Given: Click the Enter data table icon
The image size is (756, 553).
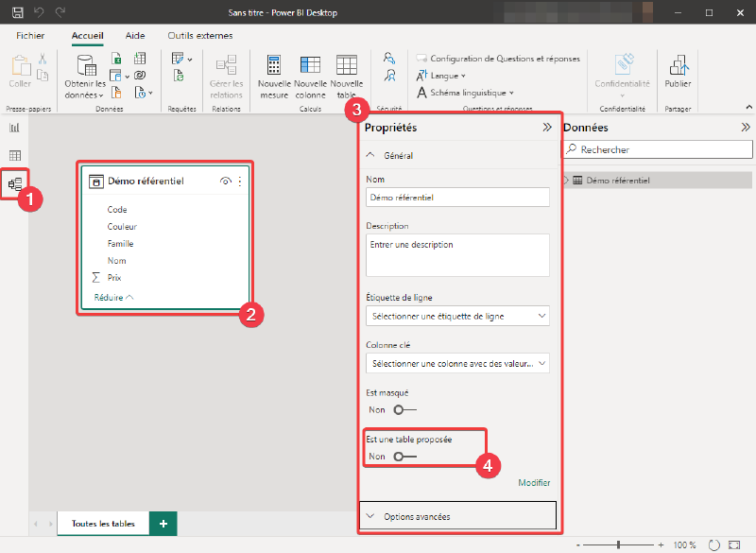Looking at the screenshot, I should (x=140, y=59).
